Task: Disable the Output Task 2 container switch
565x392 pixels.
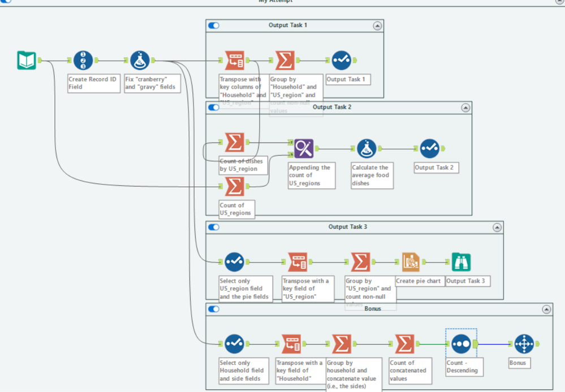Action: click(x=214, y=107)
